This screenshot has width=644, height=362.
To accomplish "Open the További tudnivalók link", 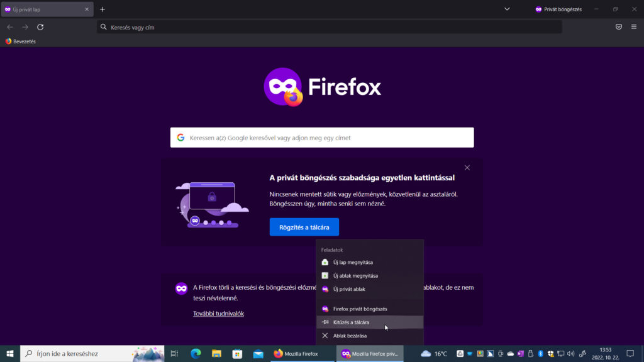I will (x=218, y=314).
